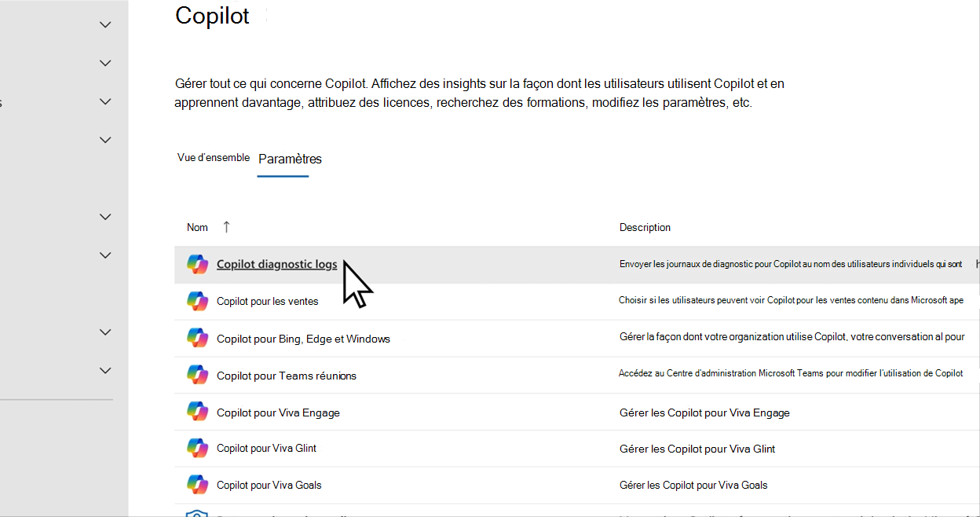Click description 'Choisir si les utilisateurs peuvent voir Copilot'
980x517 pixels.
click(x=792, y=300)
